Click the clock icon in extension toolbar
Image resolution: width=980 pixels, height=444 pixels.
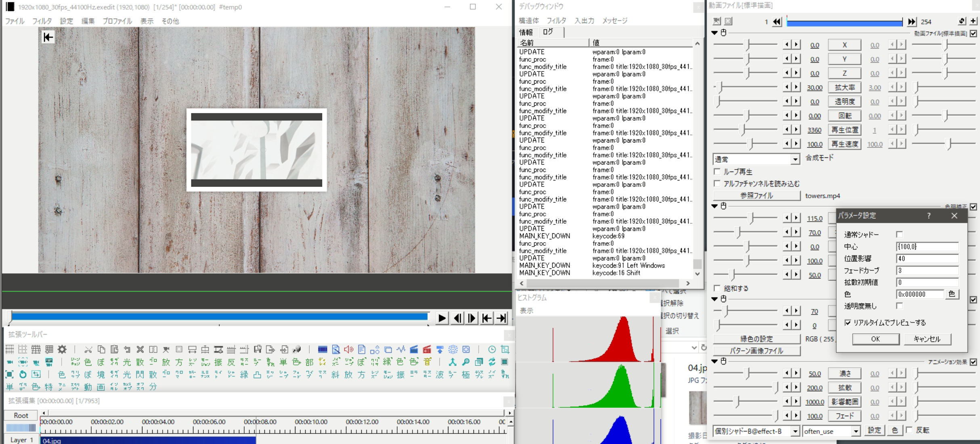(x=492, y=350)
